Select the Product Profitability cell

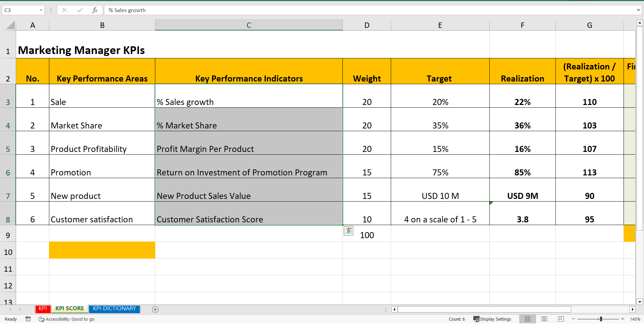point(102,143)
